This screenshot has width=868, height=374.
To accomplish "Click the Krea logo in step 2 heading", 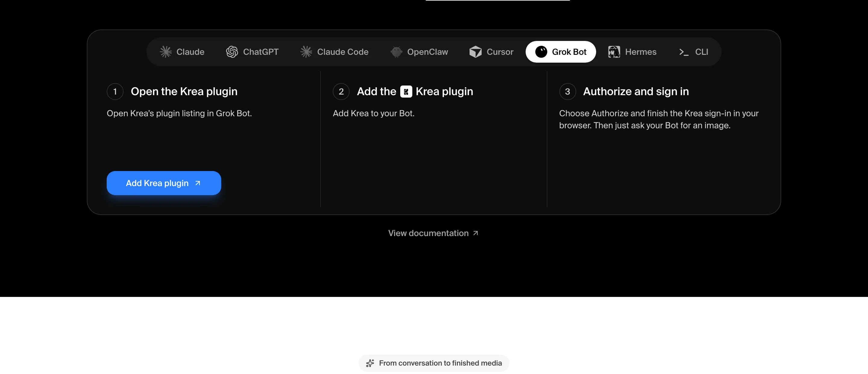I will point(406,92).
